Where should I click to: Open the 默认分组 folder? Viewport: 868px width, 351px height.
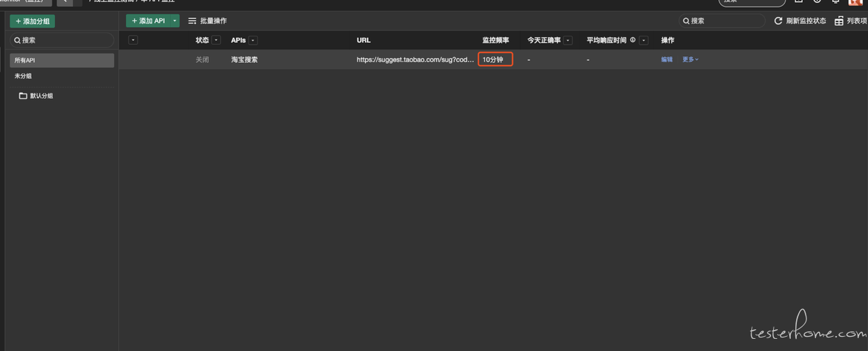click(x=36, y=96)
